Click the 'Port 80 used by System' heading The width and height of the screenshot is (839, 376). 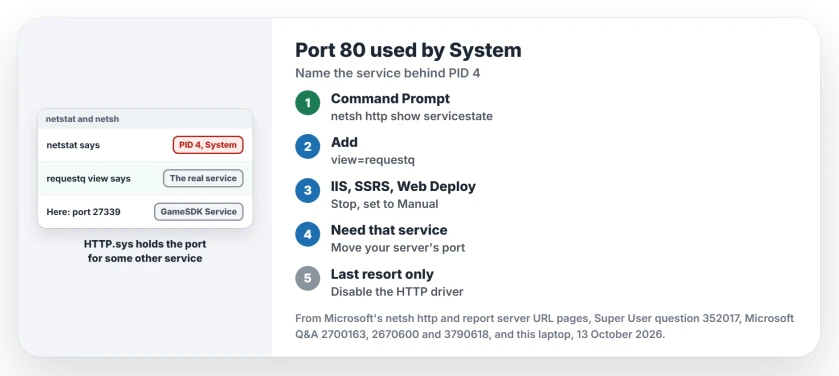tap(408, 50)
